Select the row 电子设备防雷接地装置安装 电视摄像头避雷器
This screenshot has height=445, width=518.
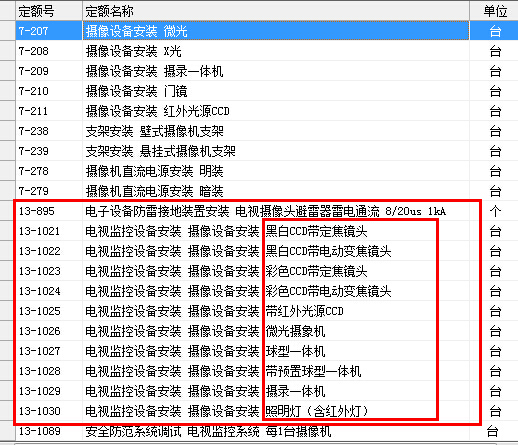click(x=276, y=211)
